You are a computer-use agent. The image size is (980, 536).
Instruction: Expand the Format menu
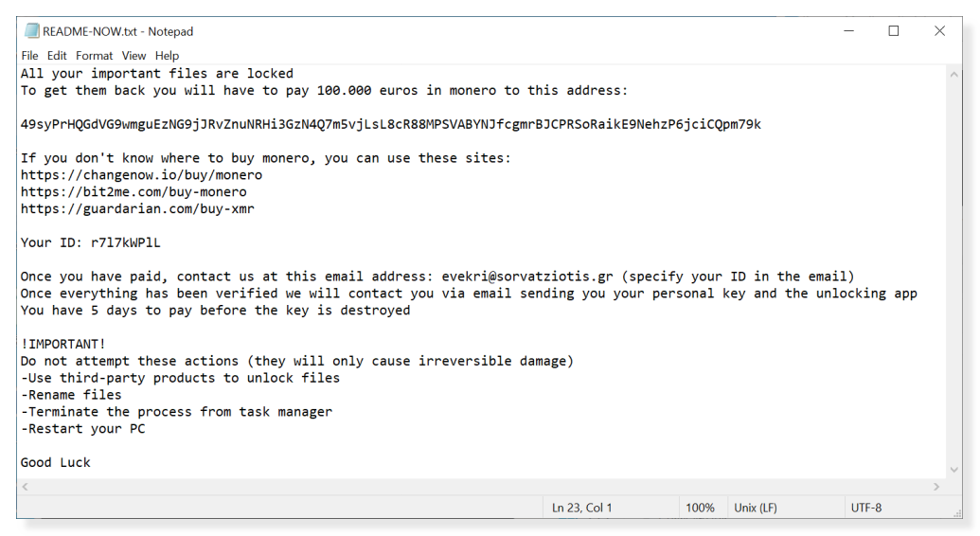point(94,56)
